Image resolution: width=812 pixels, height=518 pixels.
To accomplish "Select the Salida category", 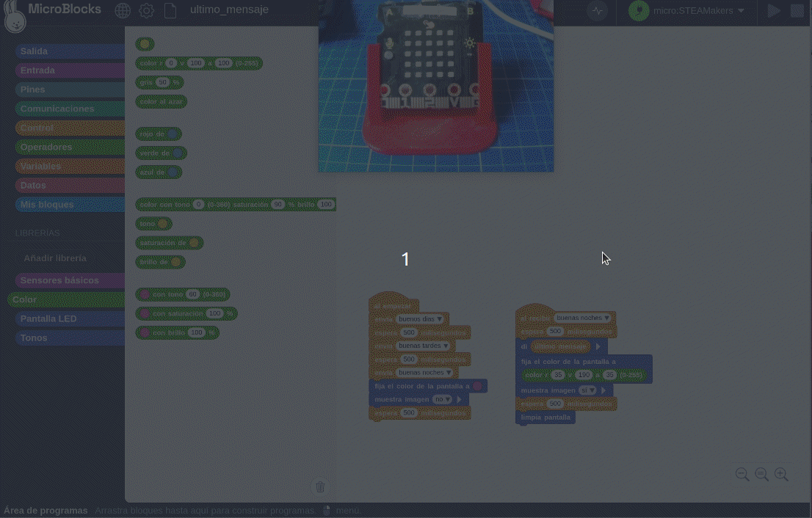I will [x=70, y=51].
